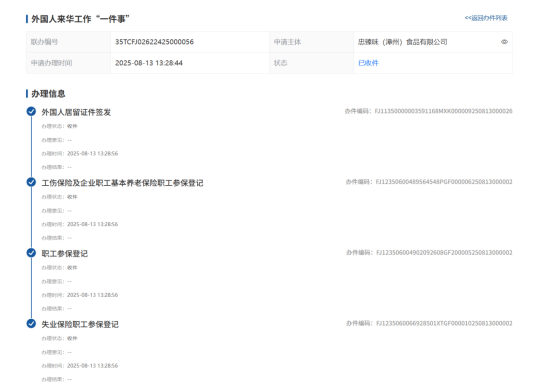Click 办理时间 2025-08-13 13:28:56 under 外国人居留证件签发
This screenshot has width=554, height=389.
[x=80, y=153]
